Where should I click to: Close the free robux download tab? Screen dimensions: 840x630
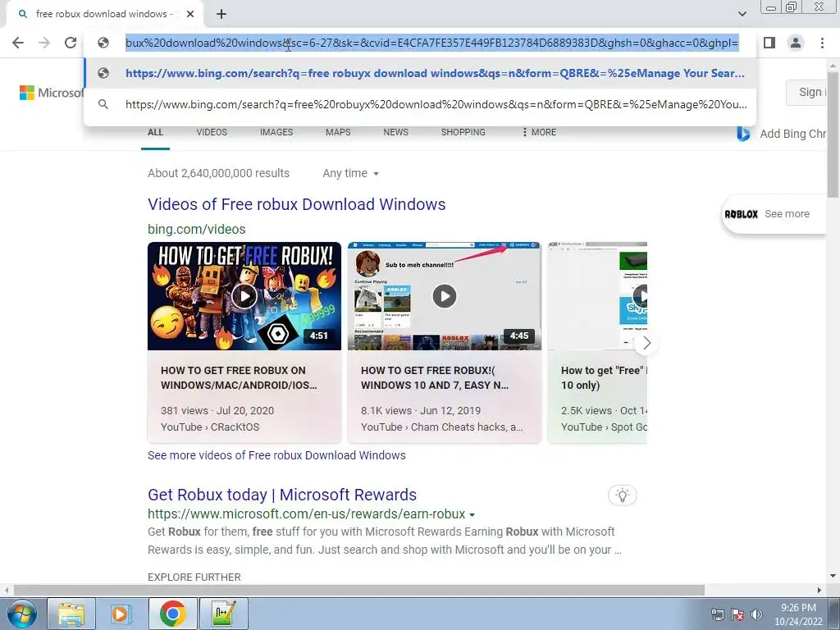[x=190, y=14]
